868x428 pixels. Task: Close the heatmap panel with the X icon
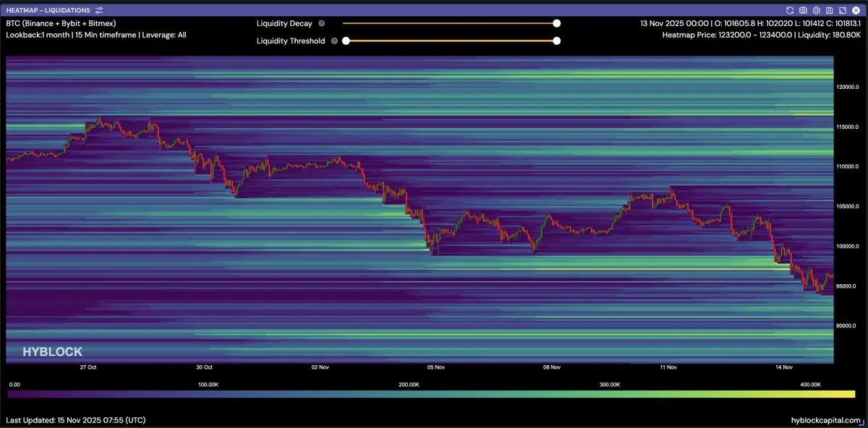pos(855,11)
